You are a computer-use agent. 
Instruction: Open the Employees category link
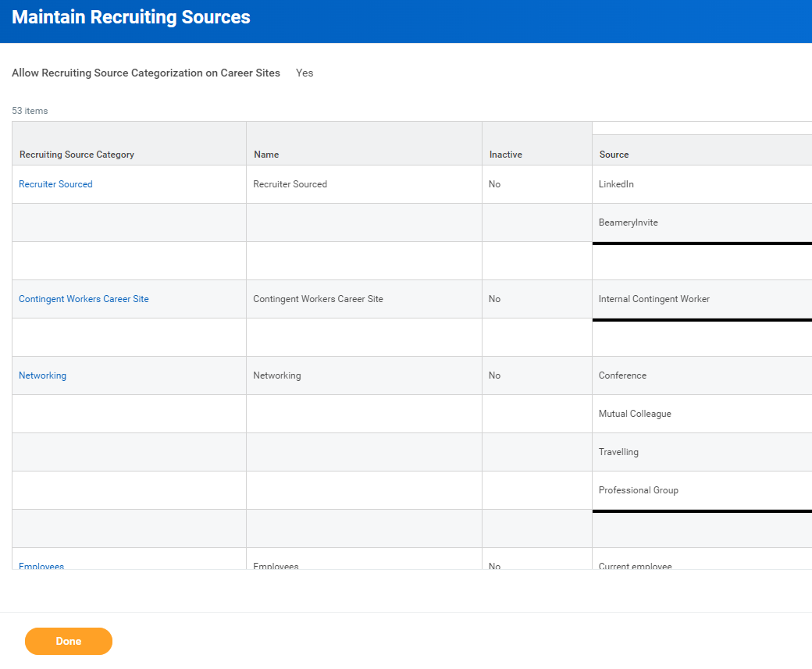(x=41, y=565)
